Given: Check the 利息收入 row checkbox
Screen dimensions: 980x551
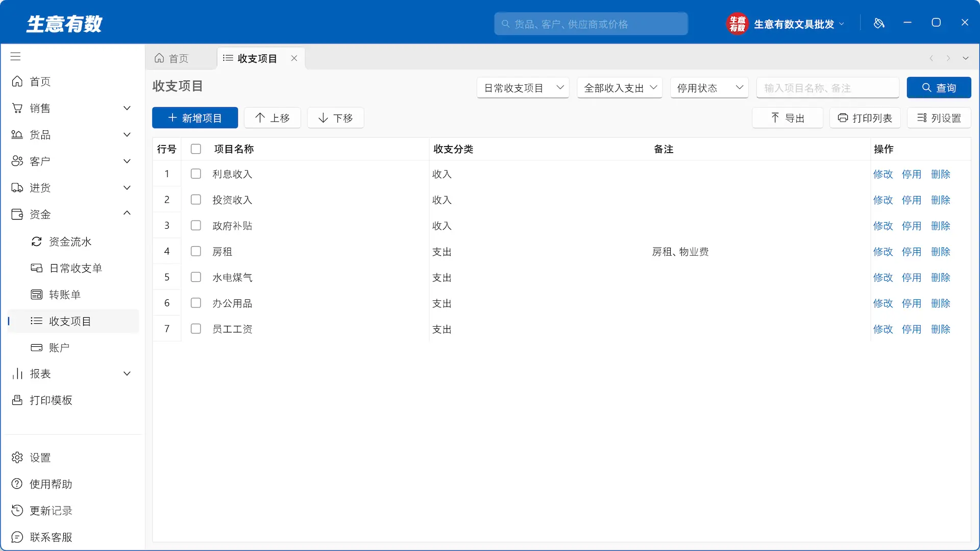Looking at the screenshot, I should point(195,174).
